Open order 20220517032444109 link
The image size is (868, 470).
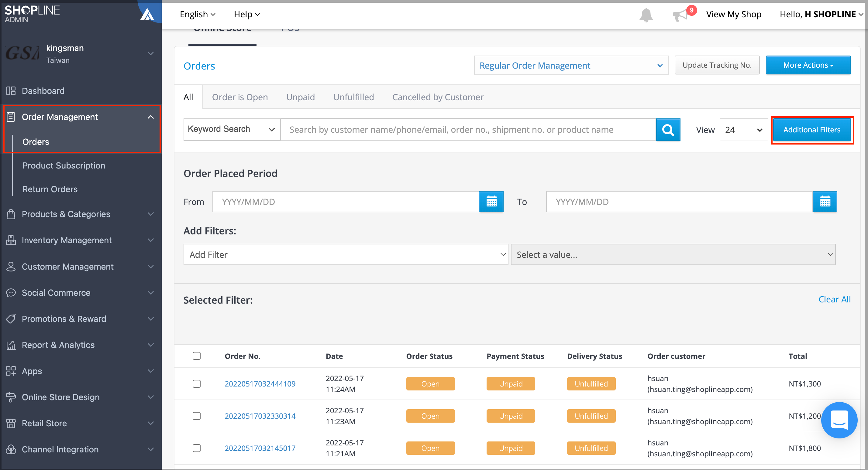pos(260,384)
